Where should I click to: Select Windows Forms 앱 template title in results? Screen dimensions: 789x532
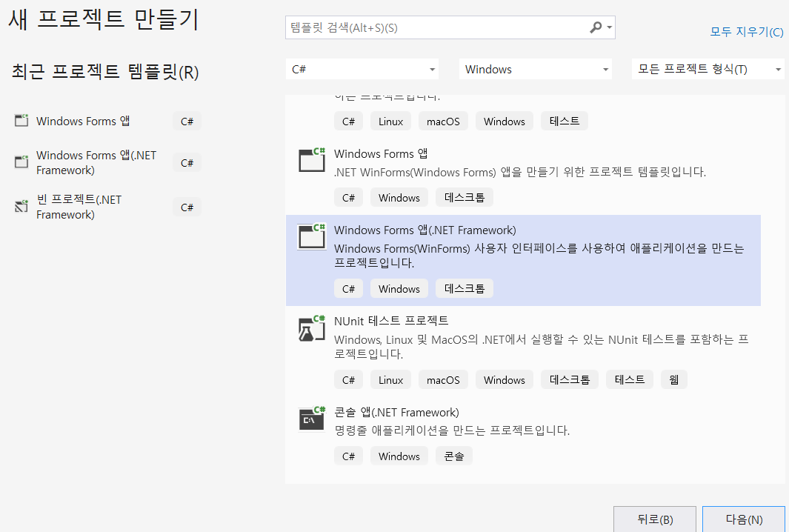pos(380,154)
